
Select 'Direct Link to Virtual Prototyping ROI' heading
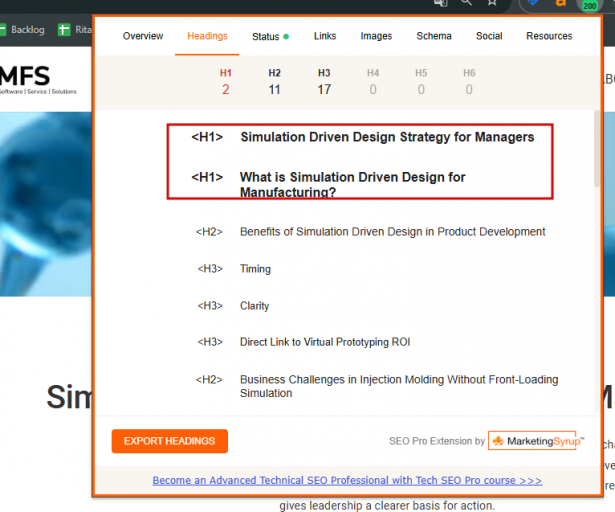click(x=325, y=342)
